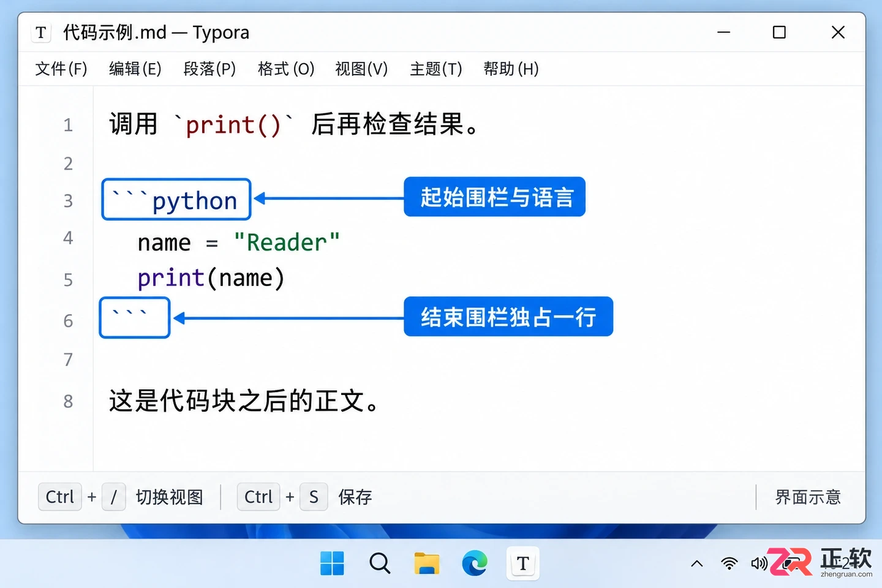This screenshot has height=588, width=882.
Task: Click the closing ``` fence on line 6
Action: click(135, 317)
